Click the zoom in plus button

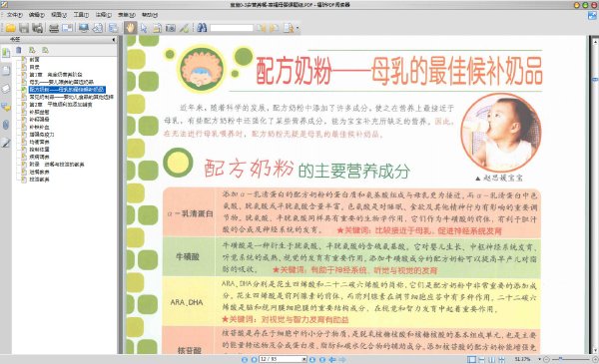coord(594,359)
